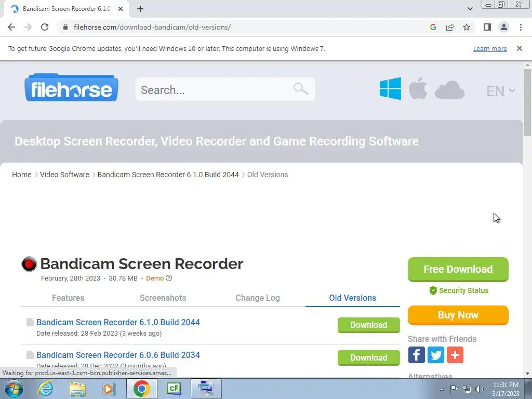Open Windows Explorer folder in taskbar
532x399 pixels.
[x=77, y=389]
